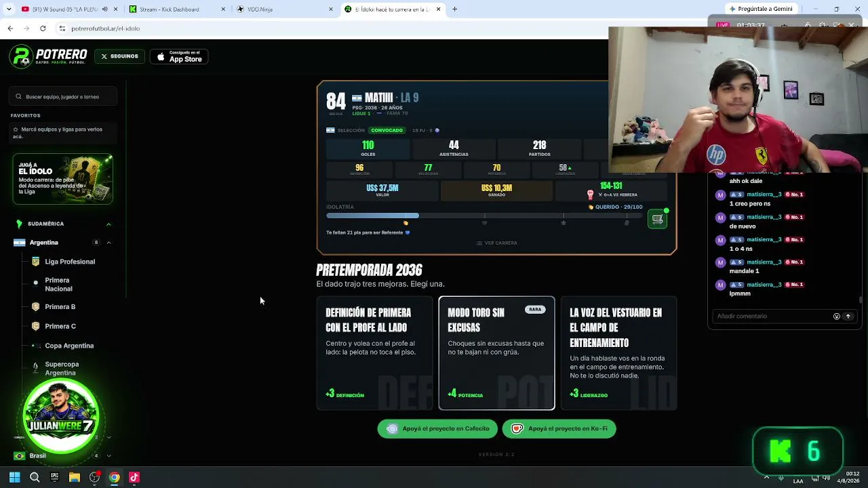Click Apoyá el proyecto en Ko-Fi
868x488 pixels.
[x=559, y=428]
